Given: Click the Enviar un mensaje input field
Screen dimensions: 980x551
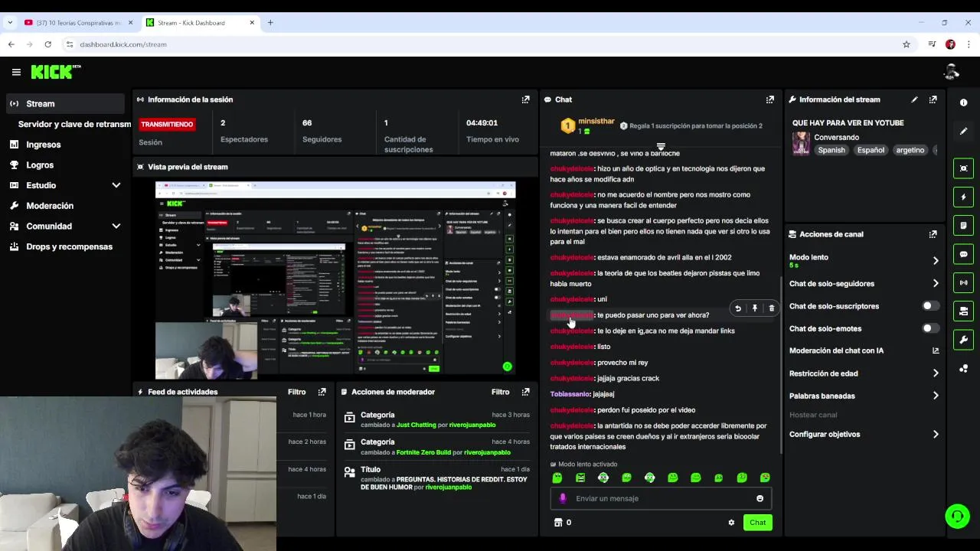Looking at the screenshot, I should pos(661,498).
